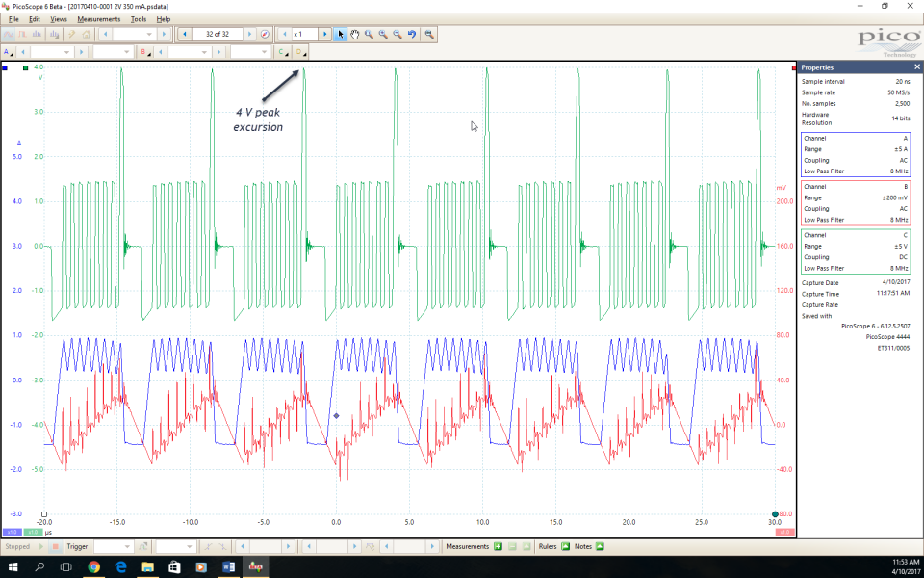Go to previous waveform buffer
924x578 pixels.
[184, 34]
